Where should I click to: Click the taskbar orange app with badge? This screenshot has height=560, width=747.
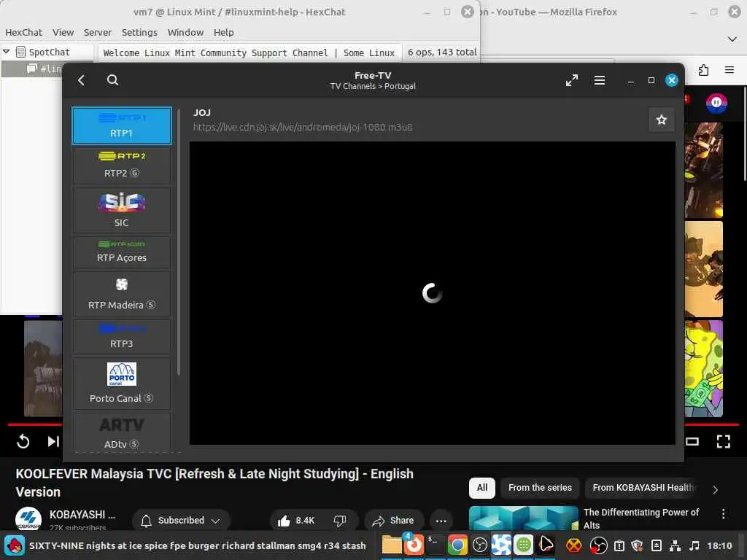coord(413,544)
